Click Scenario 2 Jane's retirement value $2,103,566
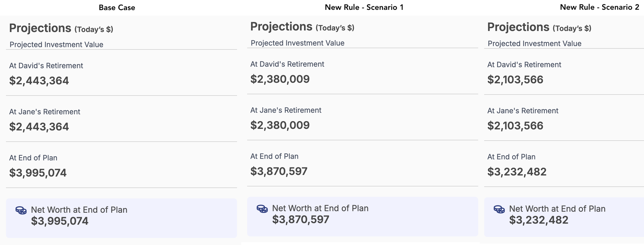The image size is (644, 245). (515, 125)
